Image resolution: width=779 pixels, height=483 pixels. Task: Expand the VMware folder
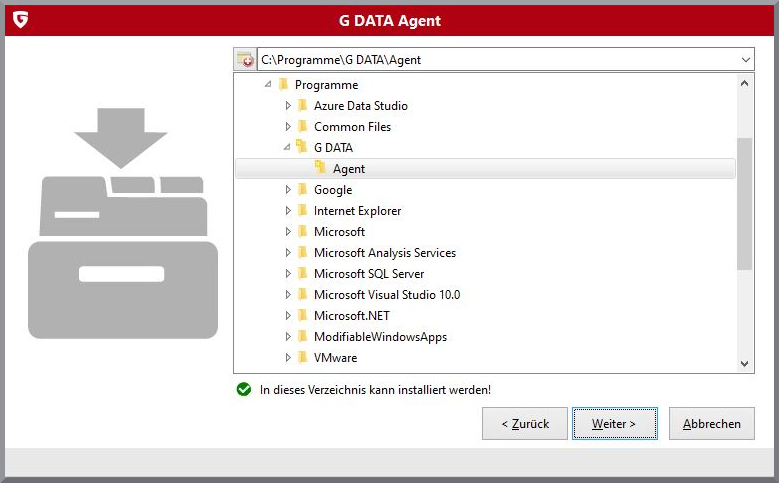288,357
